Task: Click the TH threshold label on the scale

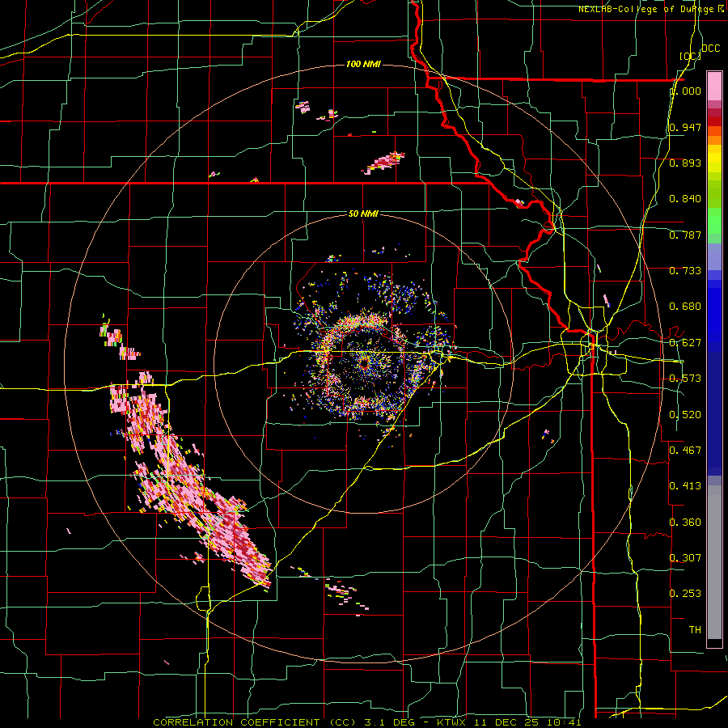Action: coord(695,629)
